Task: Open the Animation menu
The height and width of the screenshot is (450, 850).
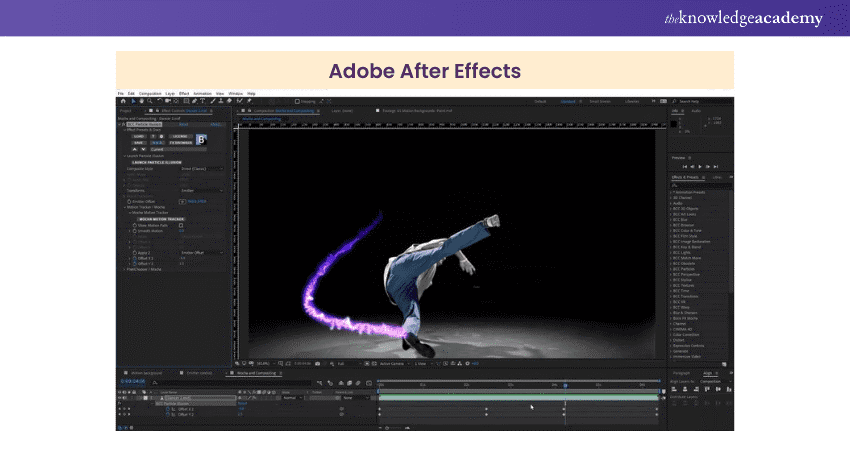Action: (x=203, y=93)
